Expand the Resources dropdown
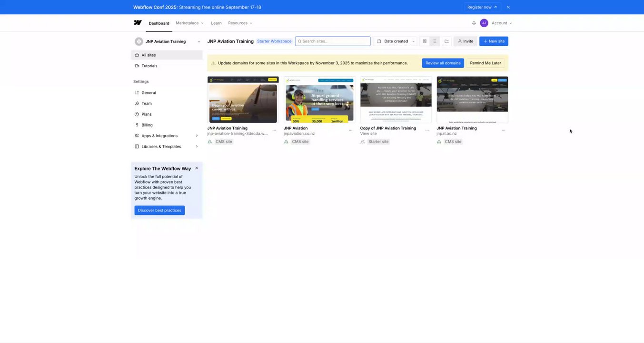The width and height of the screenshot is (644, 343). tap(240, 23)
